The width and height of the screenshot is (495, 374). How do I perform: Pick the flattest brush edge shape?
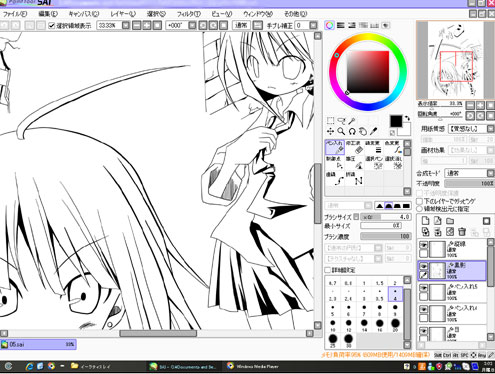pos(406,206)
